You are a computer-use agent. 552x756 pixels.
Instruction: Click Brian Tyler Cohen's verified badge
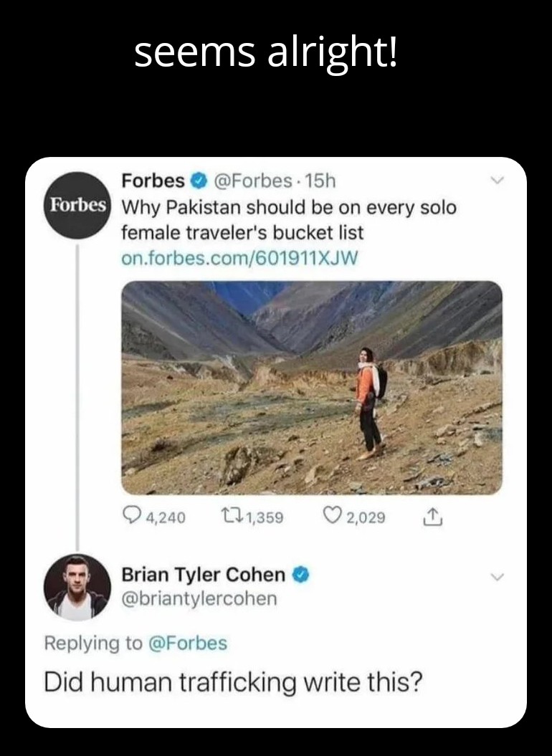301,575
